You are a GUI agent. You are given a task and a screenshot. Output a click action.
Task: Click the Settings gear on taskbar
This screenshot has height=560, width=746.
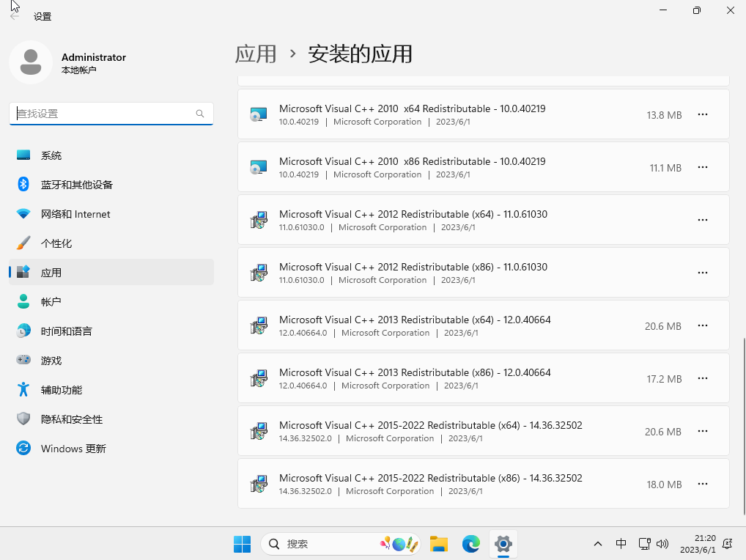click(503, 544)
